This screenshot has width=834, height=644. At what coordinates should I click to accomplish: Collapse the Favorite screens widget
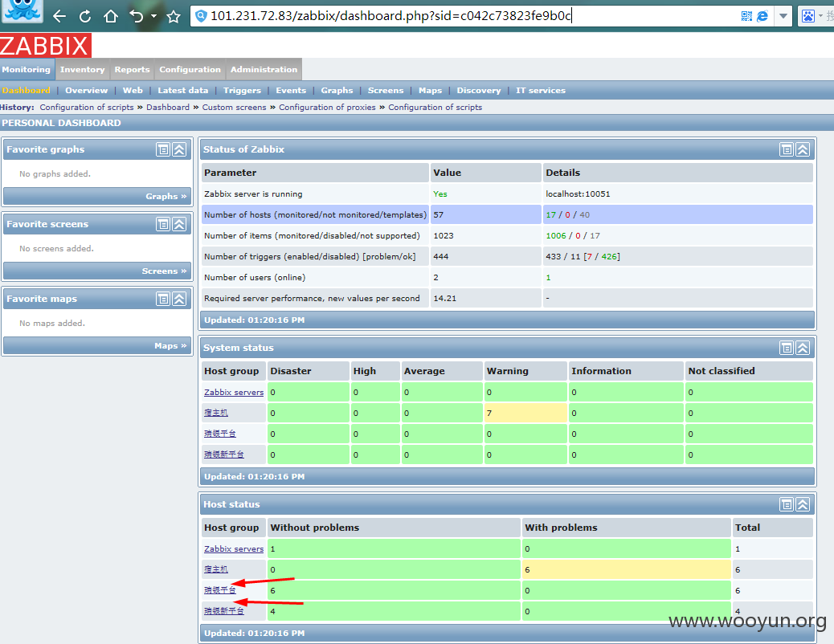click(x=179, y=224)
